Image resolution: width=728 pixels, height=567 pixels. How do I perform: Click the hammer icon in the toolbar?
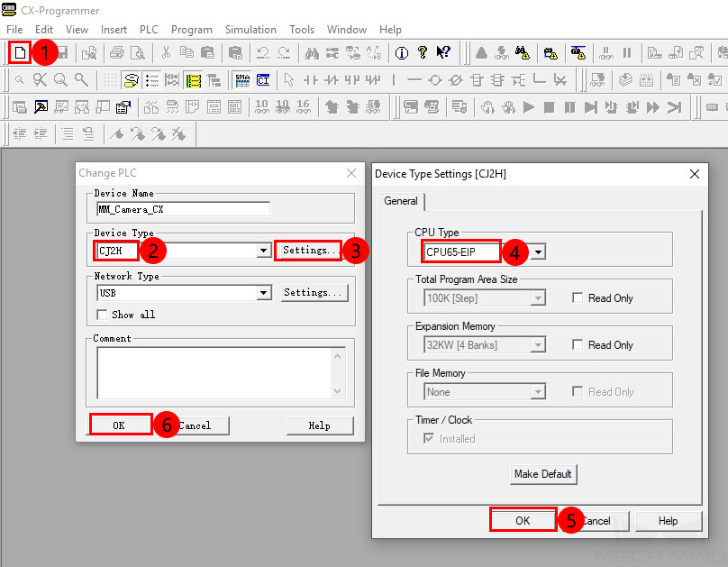[x=41, y=108]
